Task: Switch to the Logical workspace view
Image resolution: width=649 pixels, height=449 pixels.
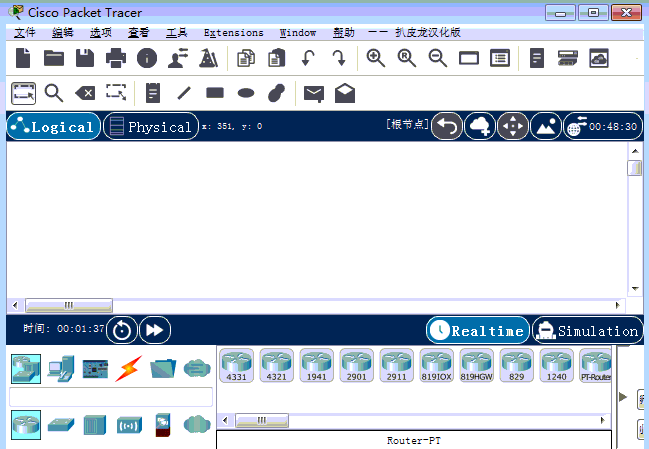Action: coord(54,126)
